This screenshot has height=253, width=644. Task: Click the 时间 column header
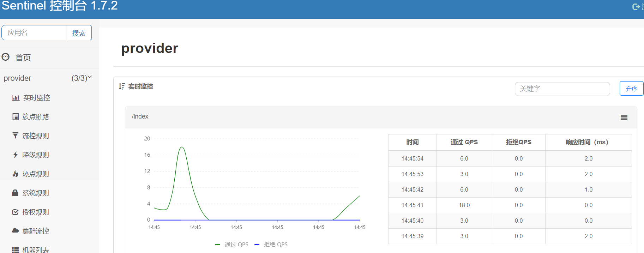pyautogui.click(x=413, y=142)
